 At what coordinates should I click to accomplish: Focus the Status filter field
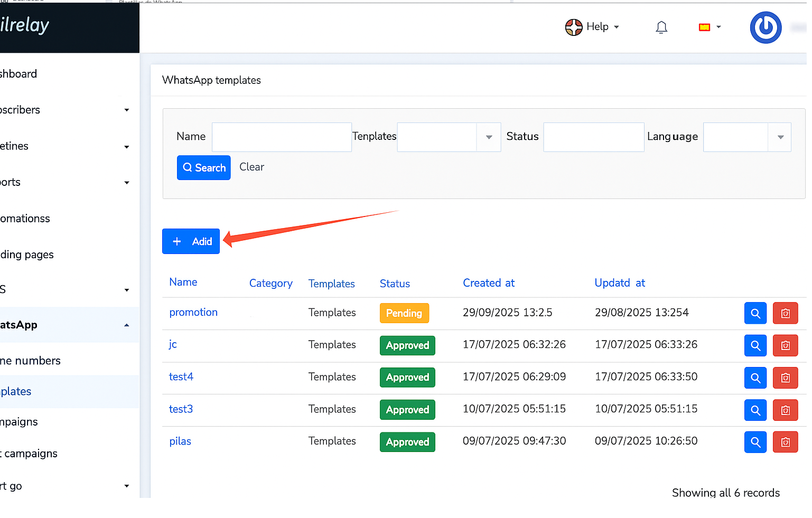pyautogui.click(x=594, y=137)
